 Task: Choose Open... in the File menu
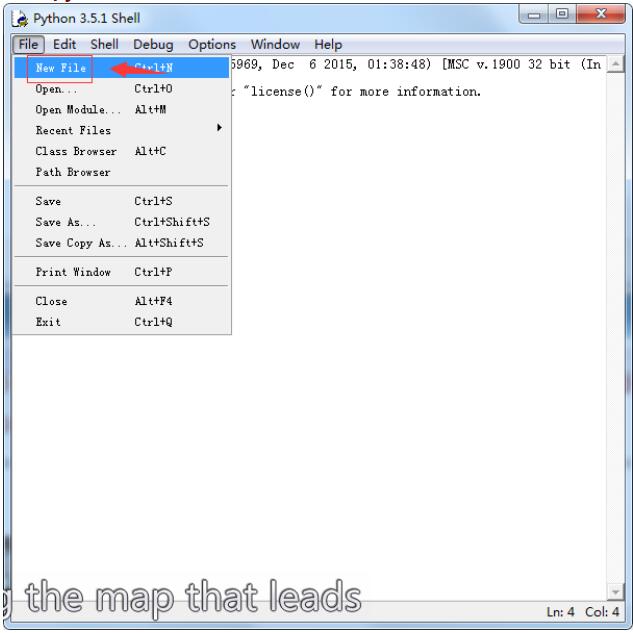50,89
